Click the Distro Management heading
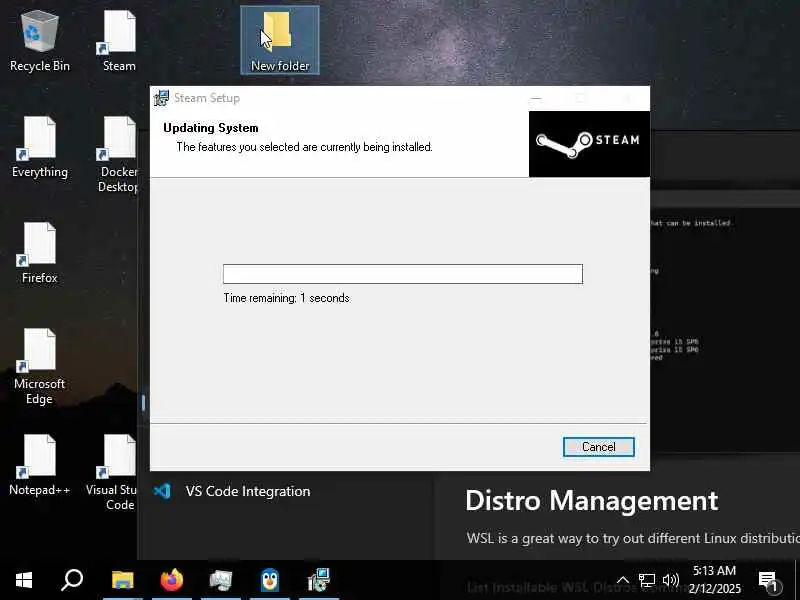This screenshot has width=800, height=600. point(591,501)
